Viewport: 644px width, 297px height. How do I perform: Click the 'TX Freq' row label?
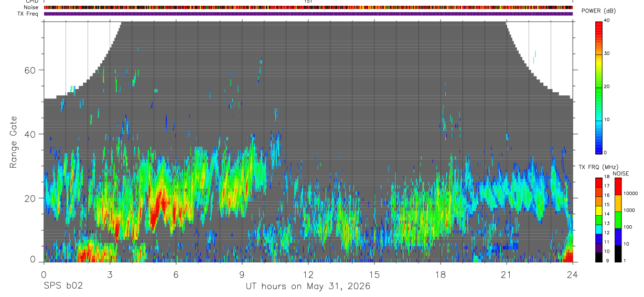(28, 14)
